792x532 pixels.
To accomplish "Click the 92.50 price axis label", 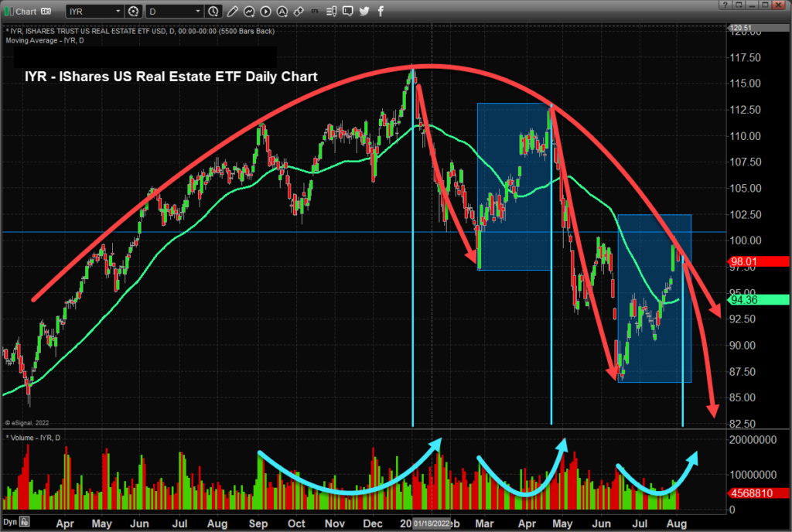I will (742, 319).
